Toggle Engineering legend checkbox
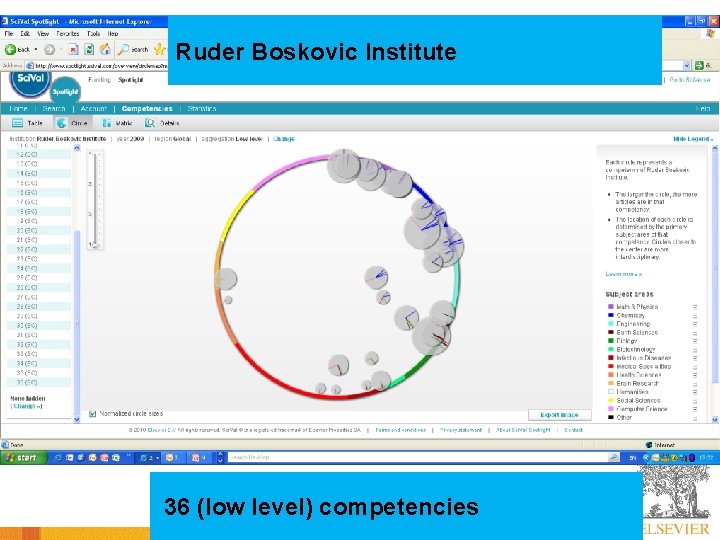This screenshot has height=540, width=720. [x=695, y=324]
